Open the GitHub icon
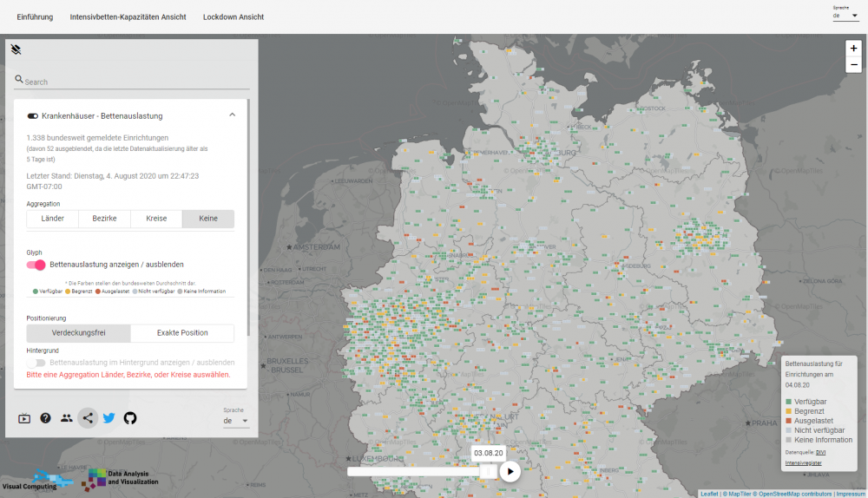 (x=130, y=418)
